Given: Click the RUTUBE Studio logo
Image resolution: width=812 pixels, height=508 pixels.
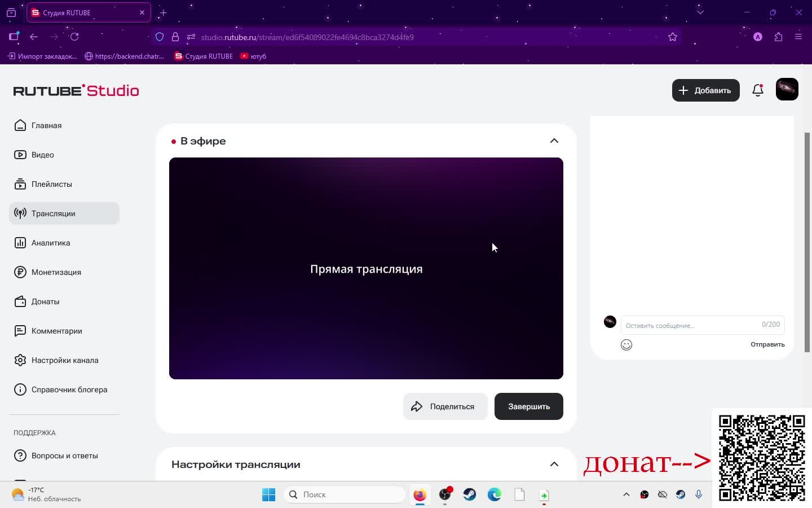Looking at the screenshot, I should tap(76, 90).
